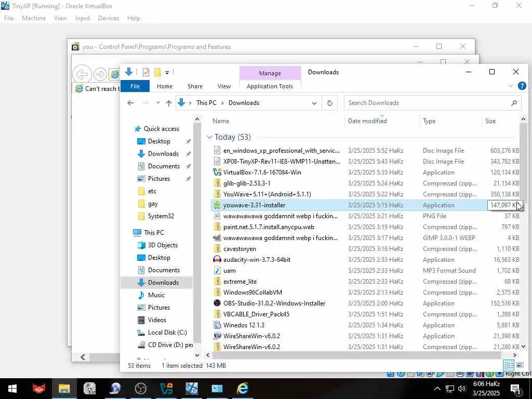
Task: Click the New folder quick access toolbar icon
Action: (157, 72)
